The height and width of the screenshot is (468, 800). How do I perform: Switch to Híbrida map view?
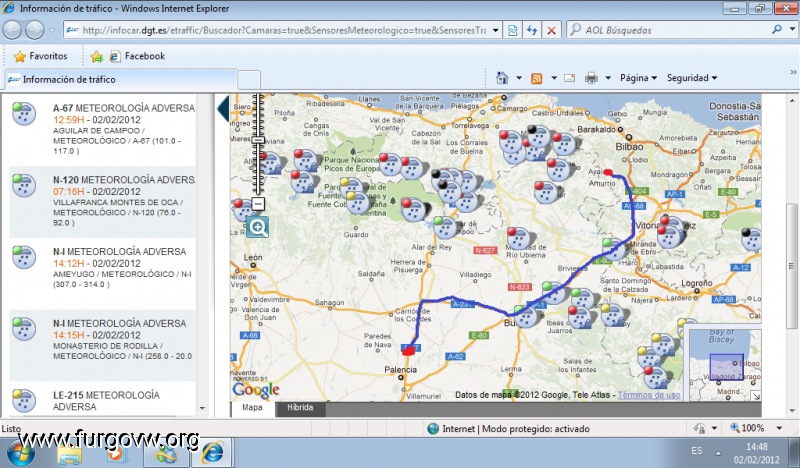tap(300, 408)
